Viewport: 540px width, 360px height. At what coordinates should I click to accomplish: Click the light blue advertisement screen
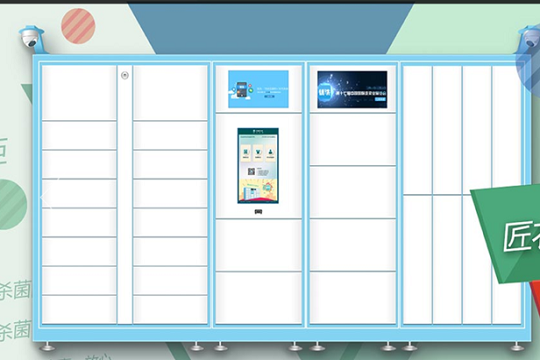258,89
